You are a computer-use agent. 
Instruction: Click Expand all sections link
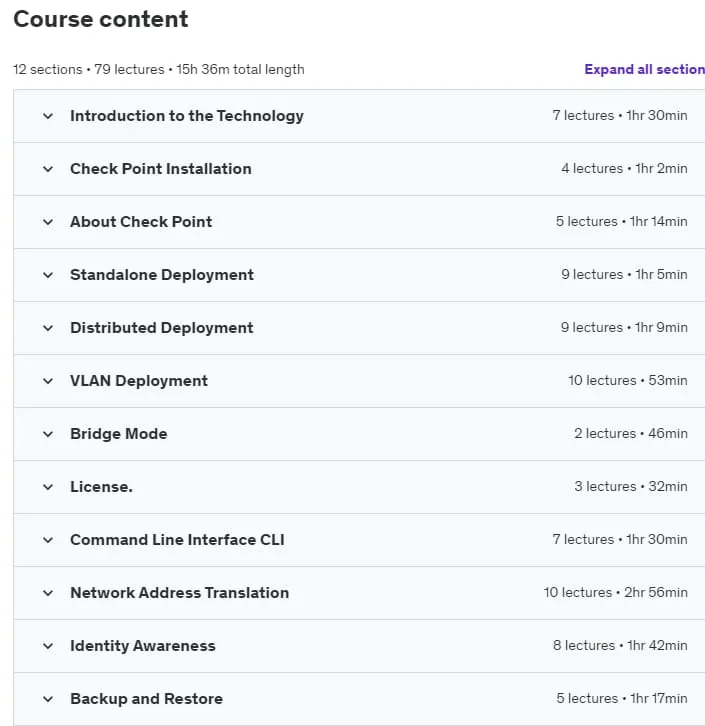tap(644, 69)
